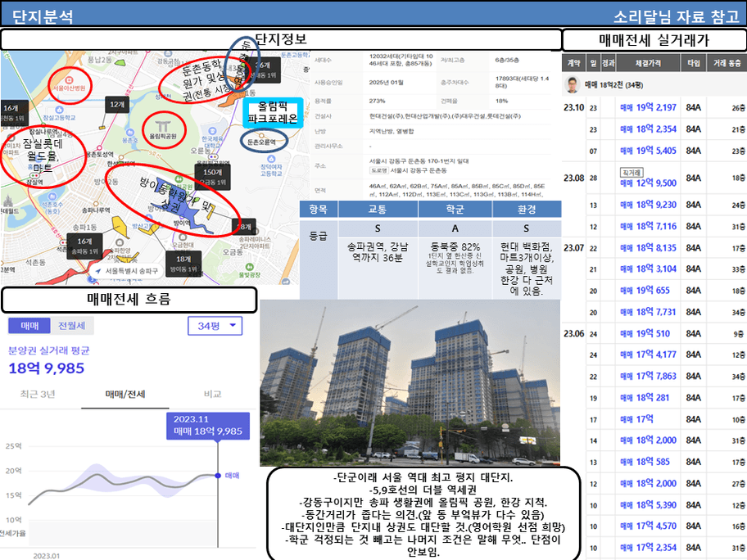Click the apartment construction photo
The width and height of the screenshot is (747, 560).
click(410, 383)
